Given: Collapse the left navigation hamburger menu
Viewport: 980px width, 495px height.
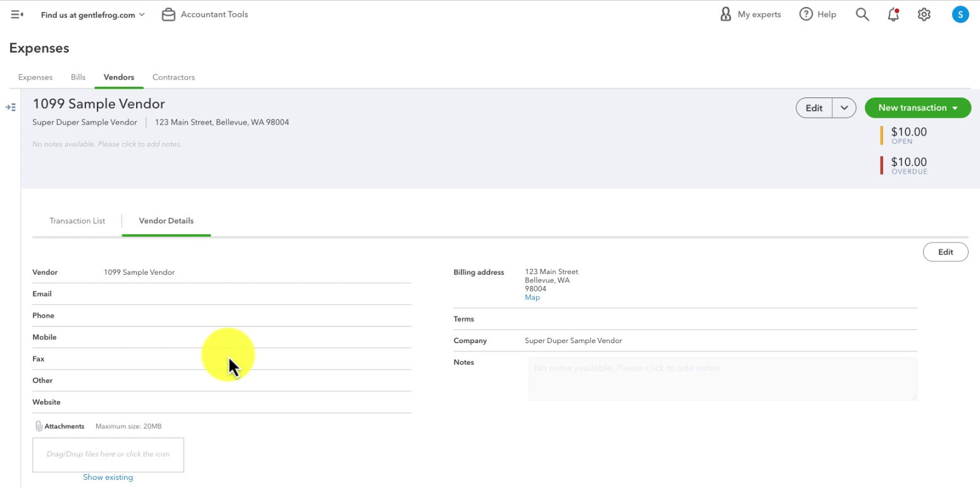Looking at the screenshot, I should pyautogui.click(x=17, y=15).
